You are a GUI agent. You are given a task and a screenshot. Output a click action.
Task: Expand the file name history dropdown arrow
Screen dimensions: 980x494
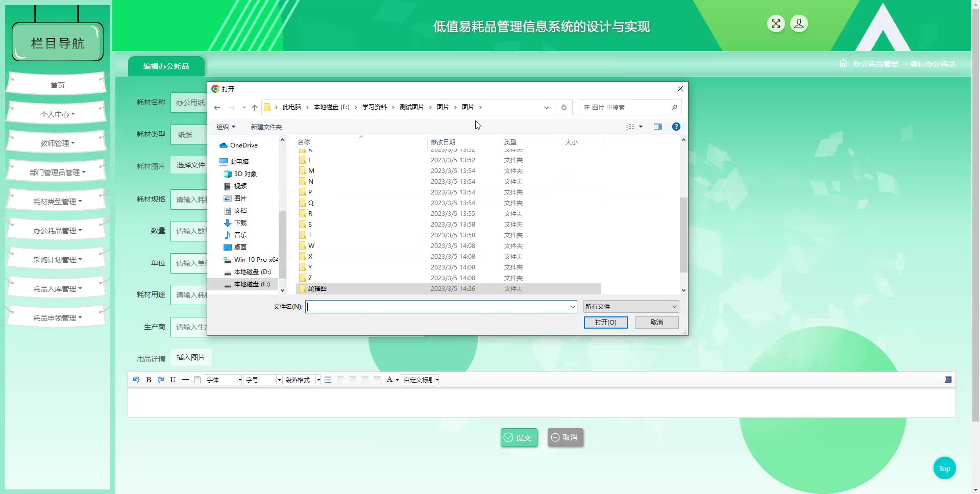click(x=572, y=307)
